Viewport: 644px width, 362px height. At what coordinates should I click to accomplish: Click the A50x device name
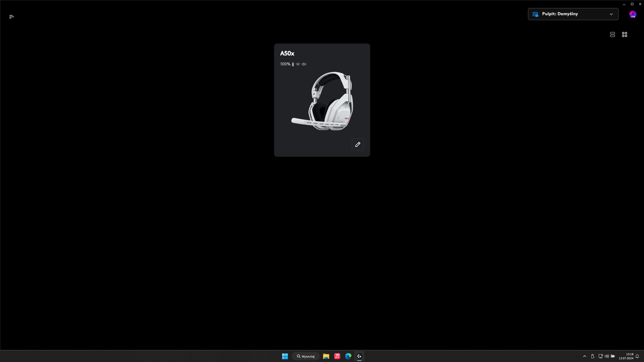[287, 53]
